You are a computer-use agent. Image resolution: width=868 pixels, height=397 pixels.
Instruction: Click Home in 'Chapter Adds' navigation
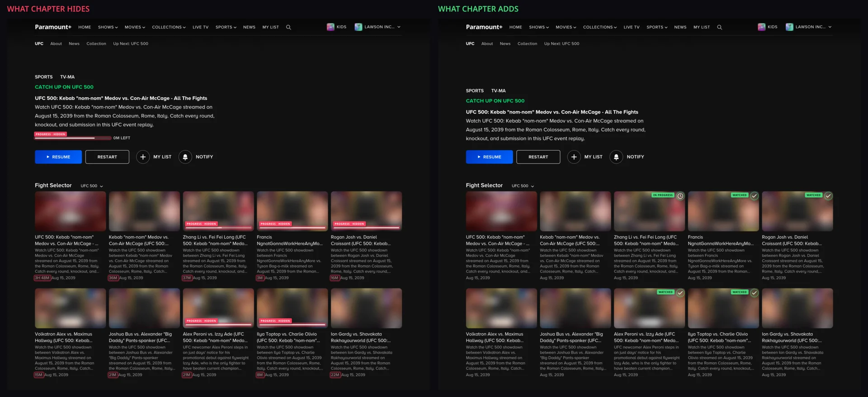(515, 27)
